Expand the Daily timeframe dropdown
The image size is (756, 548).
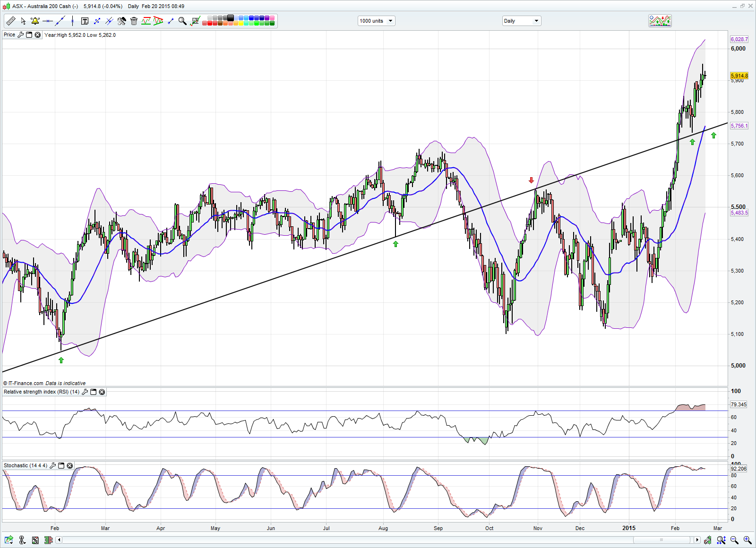point(521,21)
